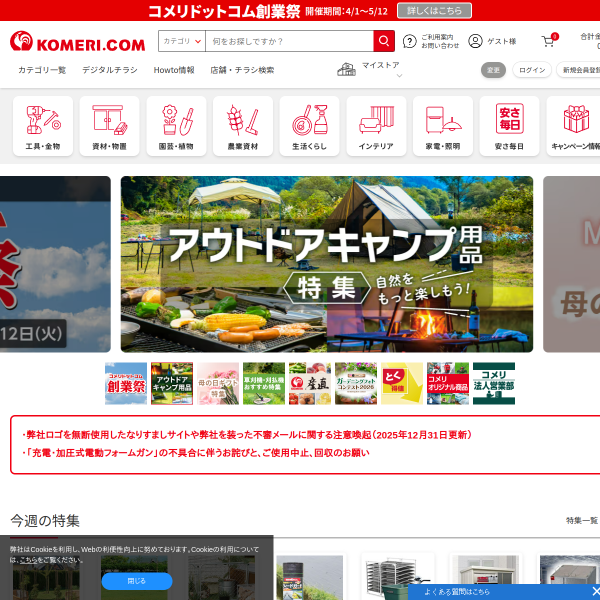Open the 農業資材 category tile
This screenshot has height=600, width=600.
pos(243,126)
